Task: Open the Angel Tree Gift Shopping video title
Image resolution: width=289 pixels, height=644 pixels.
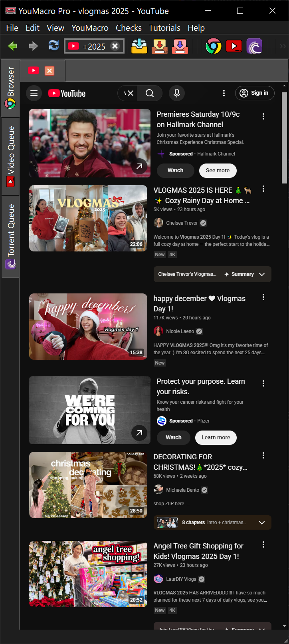Action: [198, 551]
